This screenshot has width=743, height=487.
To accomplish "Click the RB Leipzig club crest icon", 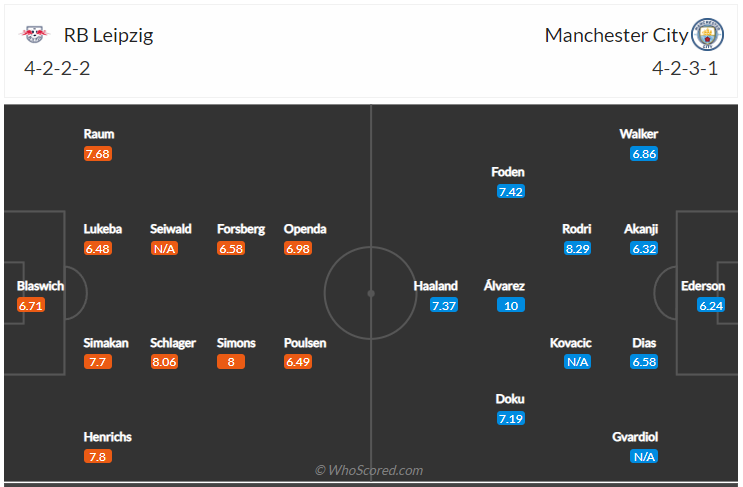I will click(x=34, y=34).
